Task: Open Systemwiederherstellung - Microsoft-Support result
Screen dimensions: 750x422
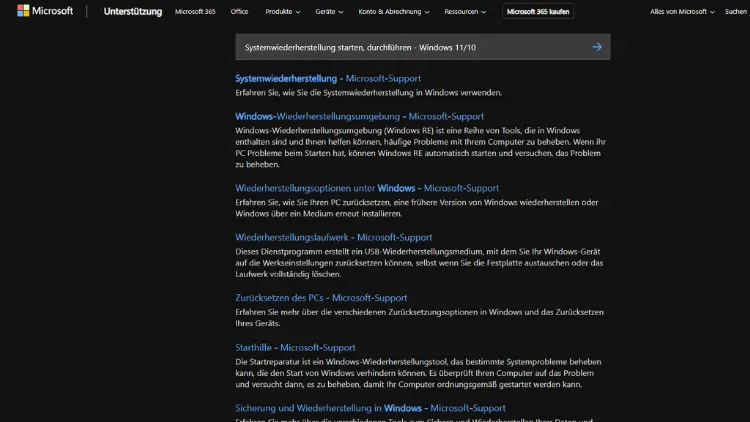Action: (328, 78)
